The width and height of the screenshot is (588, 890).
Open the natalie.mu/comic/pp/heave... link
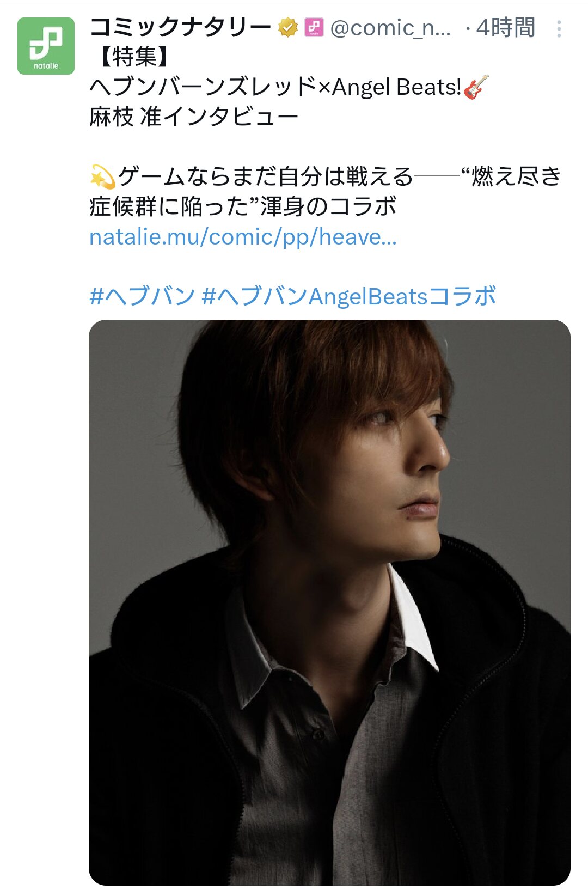click(x=243, y=237)
